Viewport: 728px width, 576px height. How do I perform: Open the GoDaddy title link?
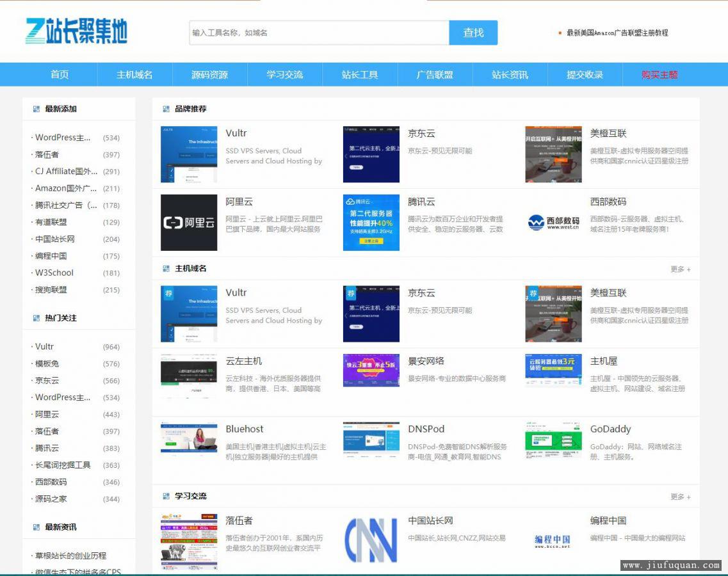point(611,429)
